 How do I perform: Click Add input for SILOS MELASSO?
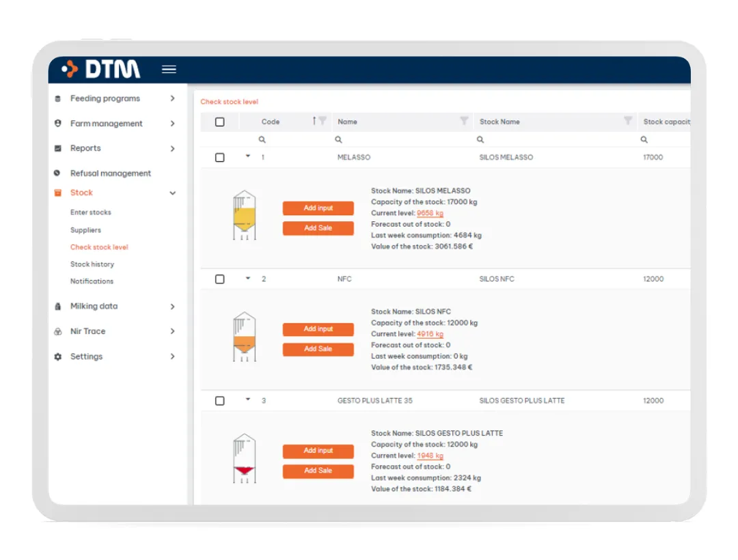tap(318, 208)
